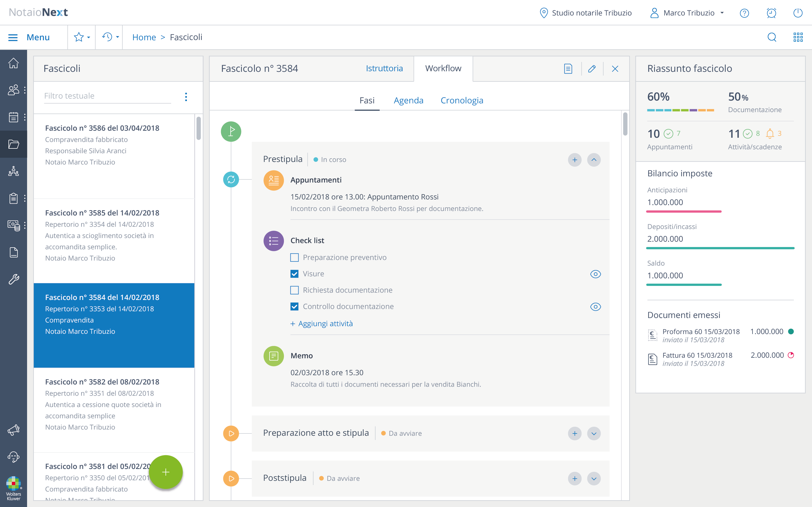This screenshot has width=812, height=507.
Task: Open the Cronologia tab
Action: coord(462,100)
